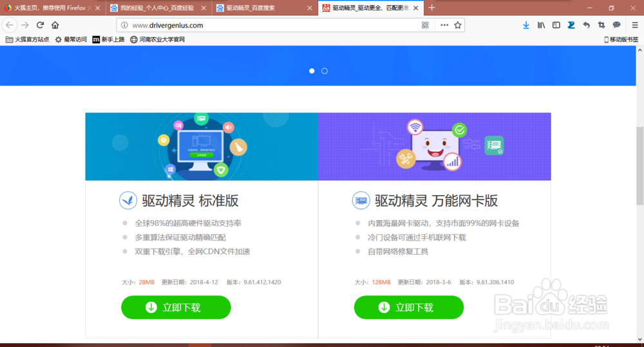The image size is (644, 347).
Task: Toggle the sidebar view icon
Action: pyautogui.click(x=556, y=25)
